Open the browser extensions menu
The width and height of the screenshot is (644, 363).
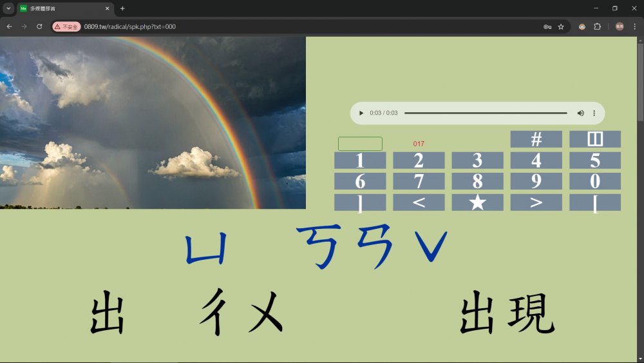click(597, 26)
